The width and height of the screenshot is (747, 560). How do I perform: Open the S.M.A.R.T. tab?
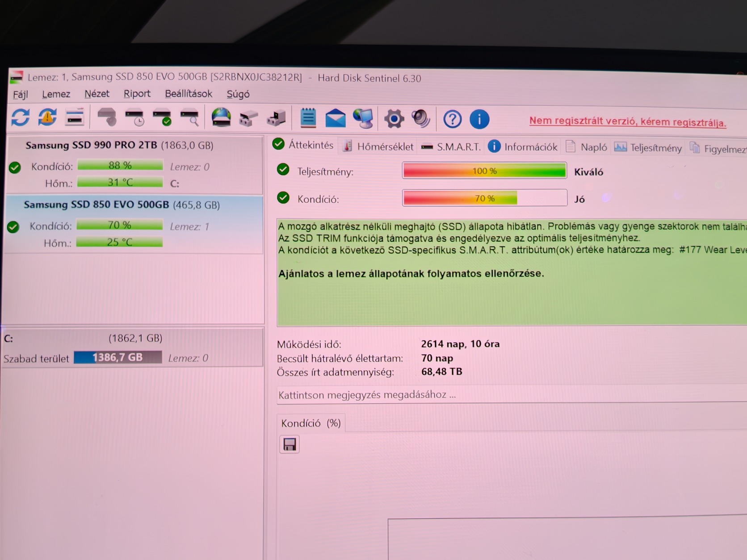tap(451, 147)
